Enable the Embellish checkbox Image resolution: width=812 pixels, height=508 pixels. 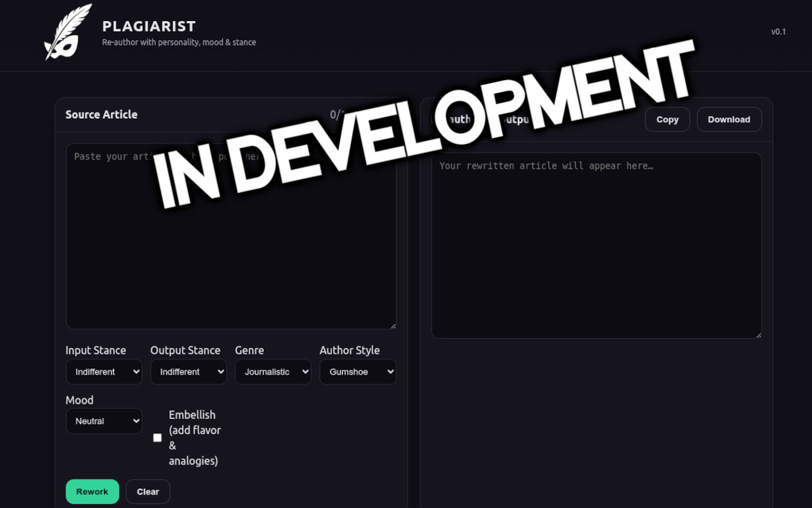click(157, 438)
